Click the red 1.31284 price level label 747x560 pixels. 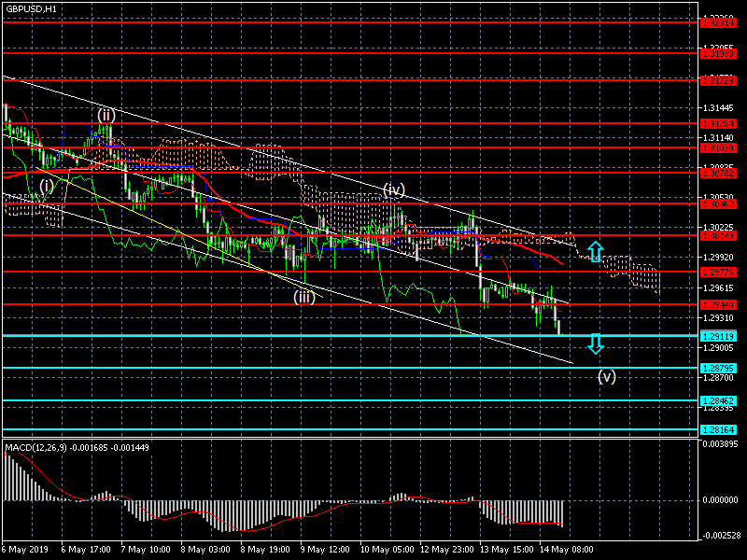pos(718,124)
